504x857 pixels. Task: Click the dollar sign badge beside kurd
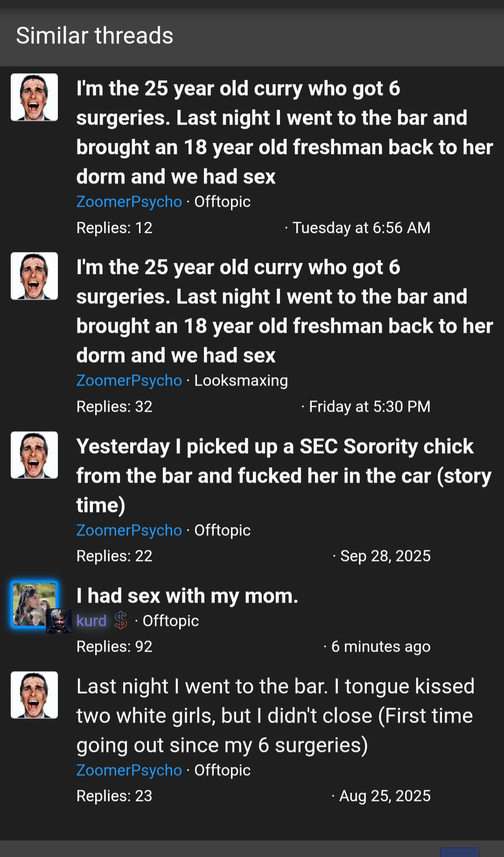click(121, 620)
